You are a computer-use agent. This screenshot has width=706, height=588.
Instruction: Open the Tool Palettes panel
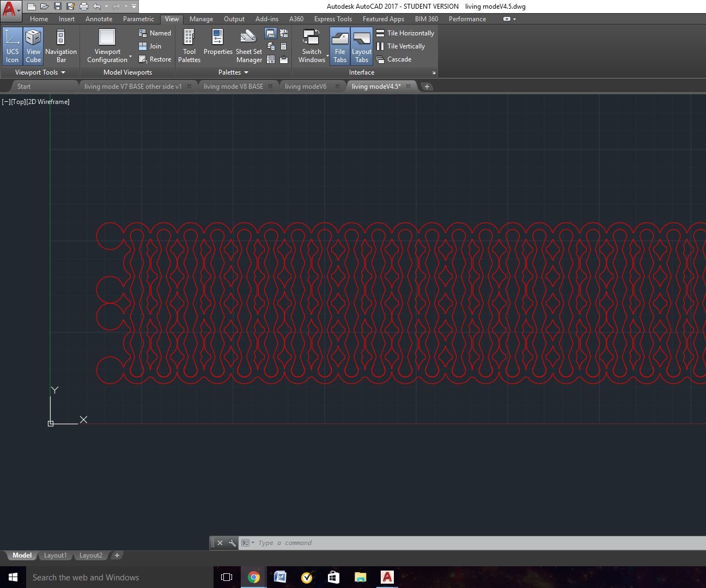pos(189,45)
